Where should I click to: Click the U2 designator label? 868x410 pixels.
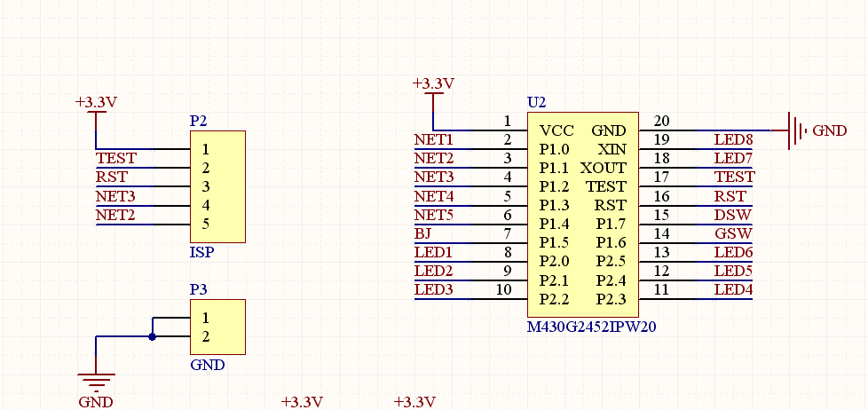click(536, 102)
